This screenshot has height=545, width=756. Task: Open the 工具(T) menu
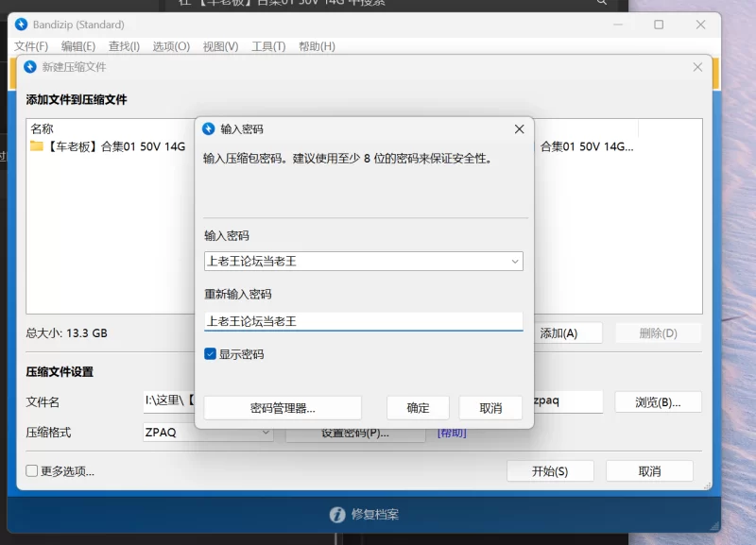tap(268, 46)
